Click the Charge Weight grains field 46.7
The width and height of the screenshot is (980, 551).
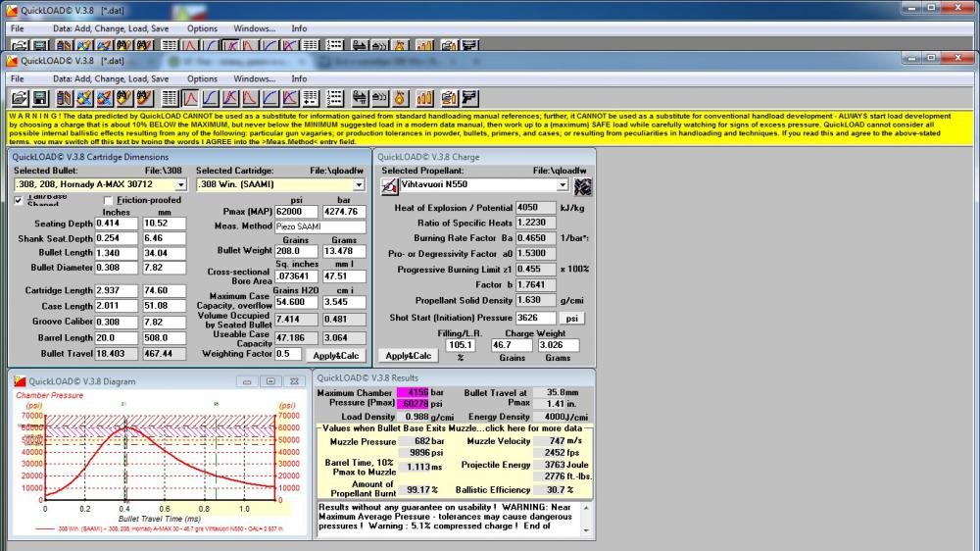(512, 344)
